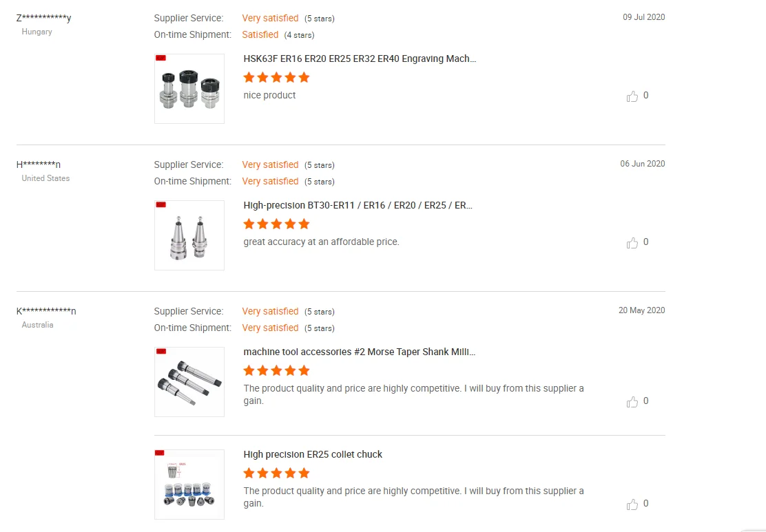View HSK63F tool holder thumbnail image

[x=189, y=89]
